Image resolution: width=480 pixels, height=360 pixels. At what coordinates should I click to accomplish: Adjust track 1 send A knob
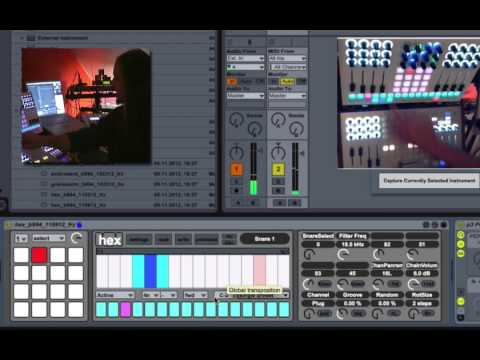point(236,119)
